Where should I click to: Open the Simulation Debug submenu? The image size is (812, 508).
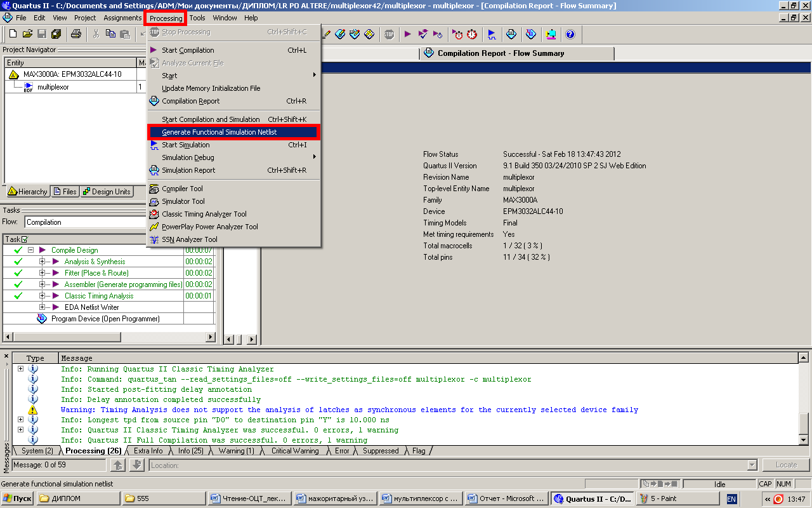click(x=234, y=157)
